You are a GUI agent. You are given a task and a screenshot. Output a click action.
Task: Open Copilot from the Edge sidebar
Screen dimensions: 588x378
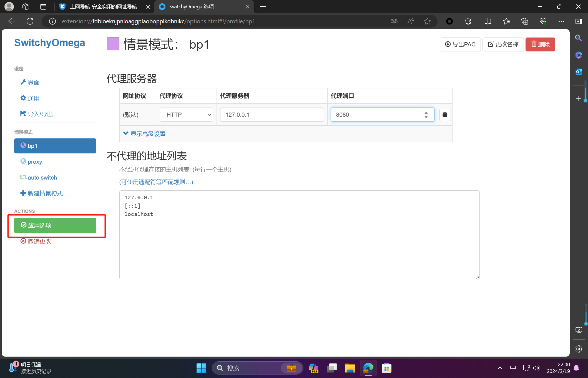tap(579, 55)
